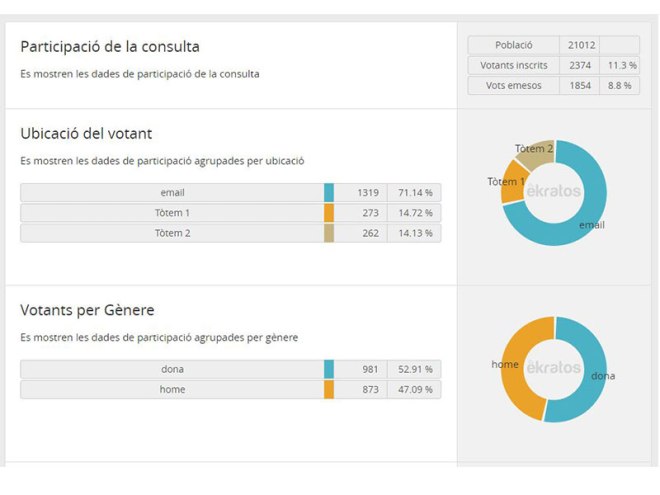660x495 pixels.
Task: Select the dona label bar
Action: click(172, 369)
